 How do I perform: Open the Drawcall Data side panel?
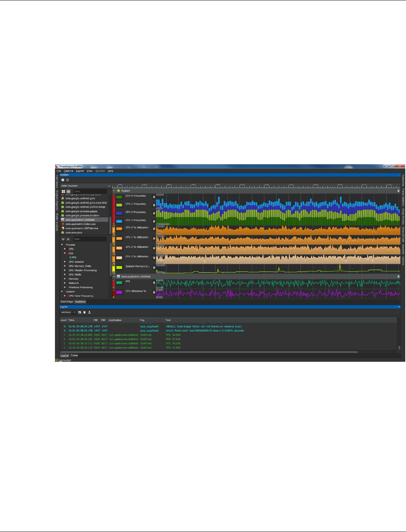coord(403,235)
